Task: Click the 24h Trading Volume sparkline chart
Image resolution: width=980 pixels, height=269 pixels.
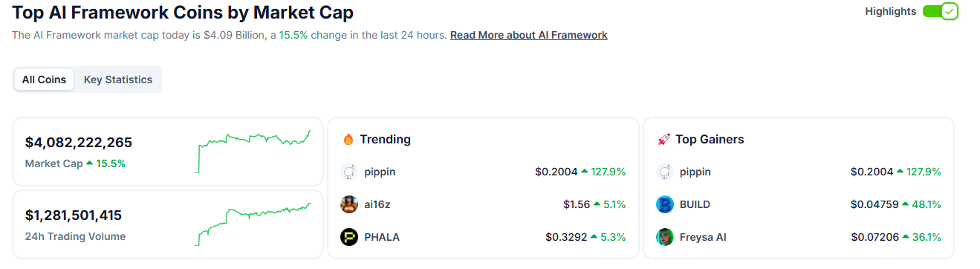Action: point(253,224)
